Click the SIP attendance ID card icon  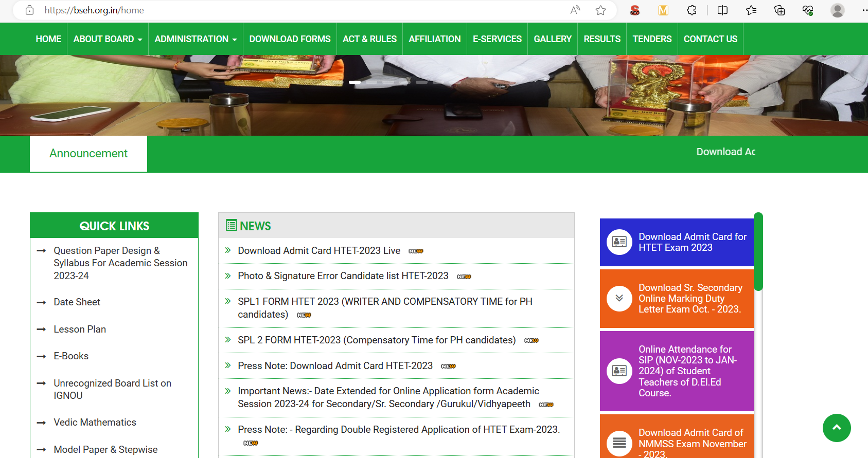point(619,371)
